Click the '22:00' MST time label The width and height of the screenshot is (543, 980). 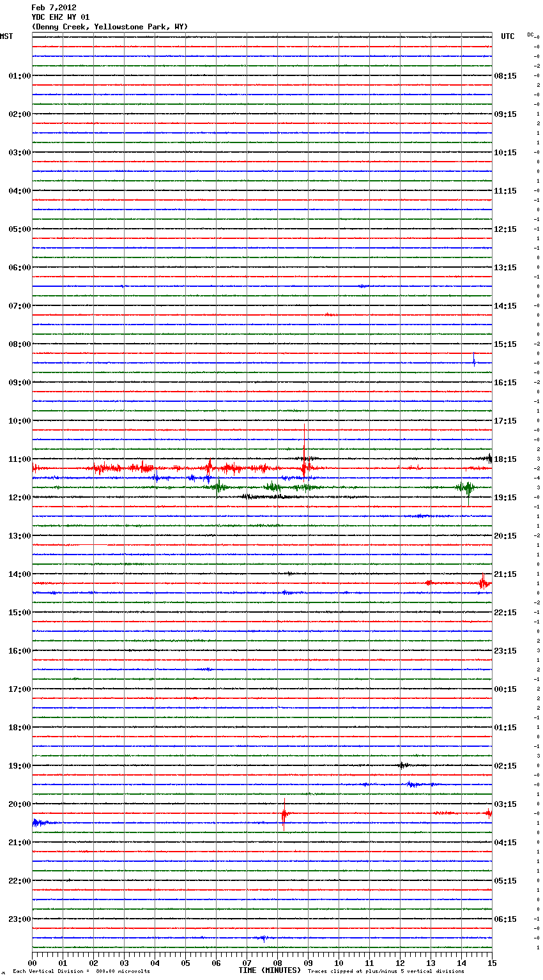[19, 880]
